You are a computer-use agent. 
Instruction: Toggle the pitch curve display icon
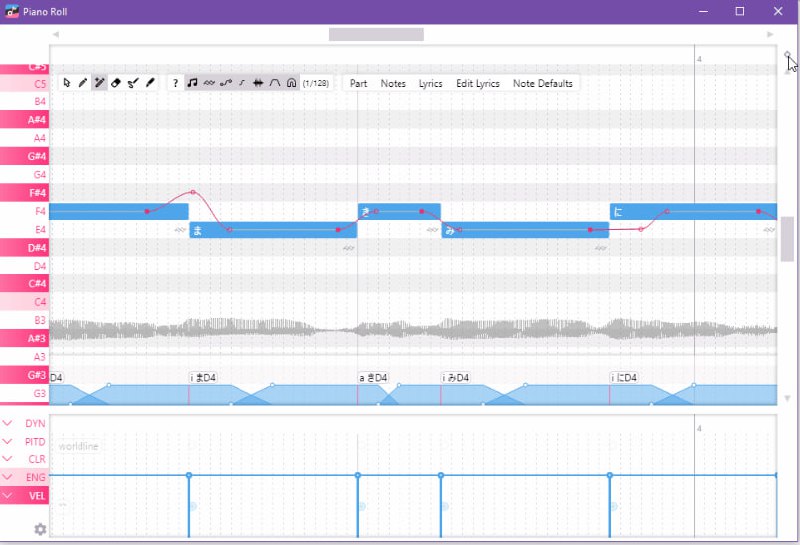coord(226,84)
